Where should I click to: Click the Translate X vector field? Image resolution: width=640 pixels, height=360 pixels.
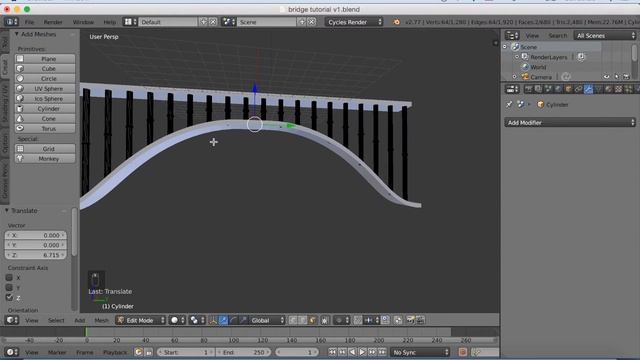pos(36,235)
